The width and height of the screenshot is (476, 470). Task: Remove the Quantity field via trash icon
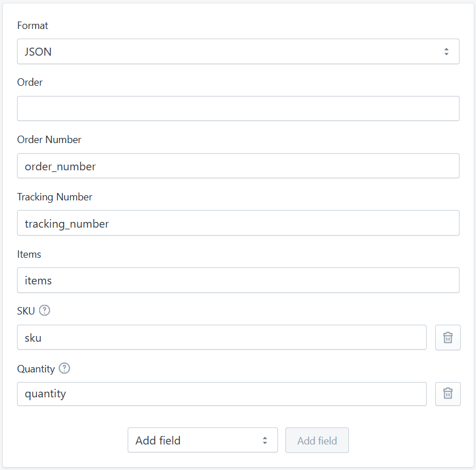tap(448, 394)
